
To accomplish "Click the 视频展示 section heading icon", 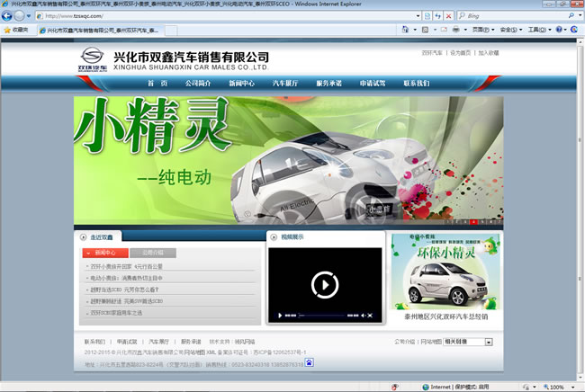I will (274, 237).
